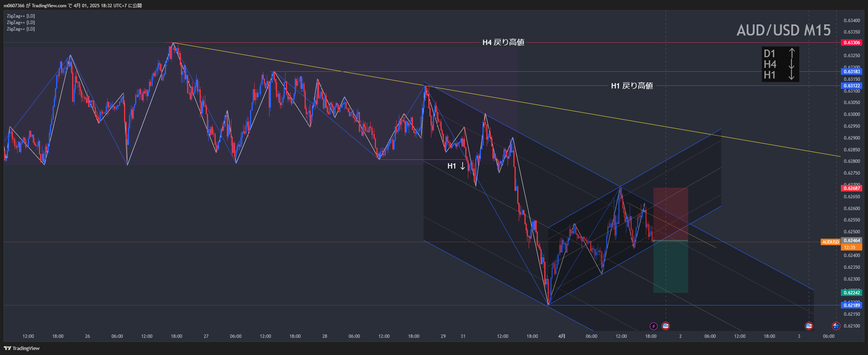Select the green 0.62242 target price label
868x355 pixels.
click(852, 293)
